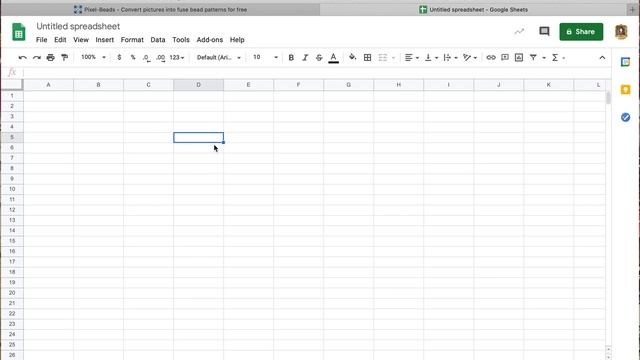Viewport: 640px width, 360px height.
Task: Decrease decimal places button
Action: click(147, 58)
